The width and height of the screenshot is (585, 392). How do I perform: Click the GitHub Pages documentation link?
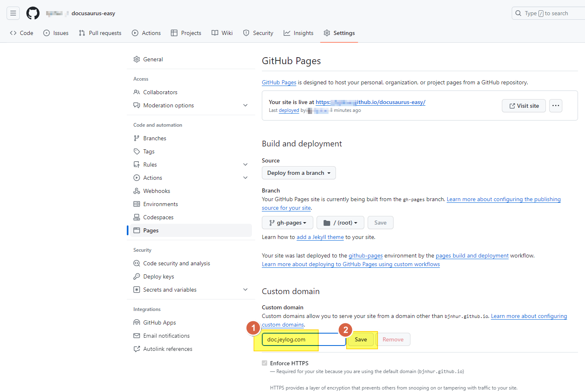pos(279,82)
